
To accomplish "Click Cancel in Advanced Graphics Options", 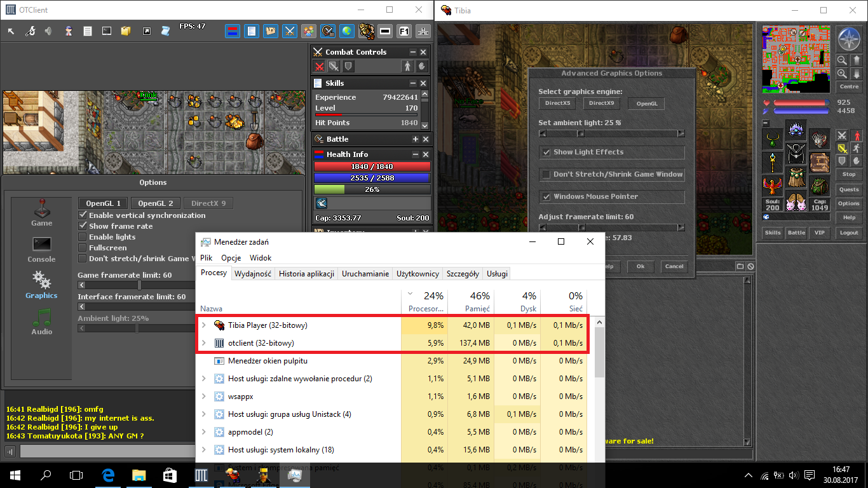I will 674,266.
